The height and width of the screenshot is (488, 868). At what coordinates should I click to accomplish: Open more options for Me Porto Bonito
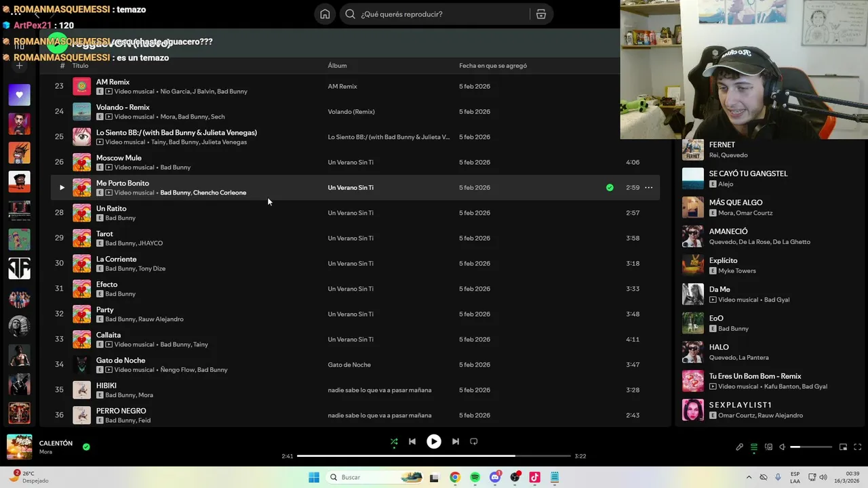(x=648, y=188)
